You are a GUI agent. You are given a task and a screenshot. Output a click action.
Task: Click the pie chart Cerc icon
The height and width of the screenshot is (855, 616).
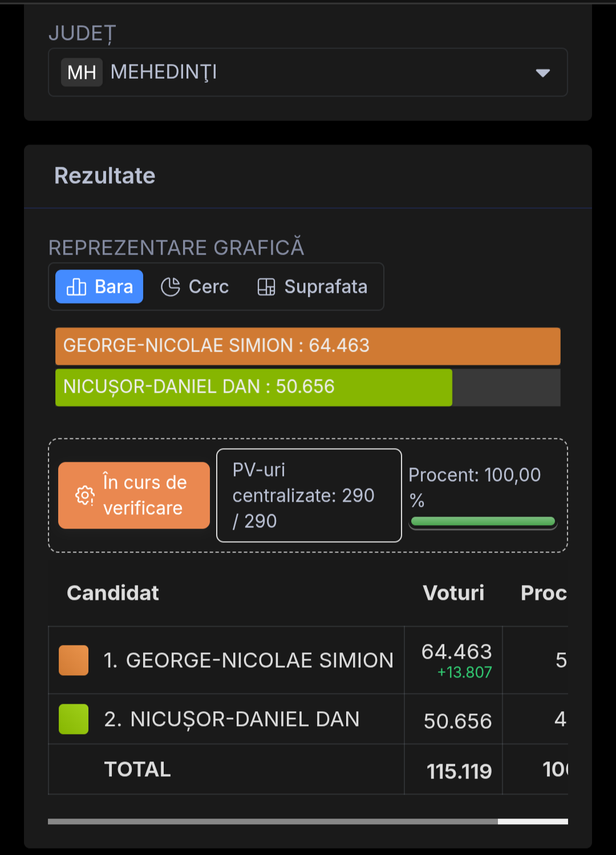click(170, 287)
